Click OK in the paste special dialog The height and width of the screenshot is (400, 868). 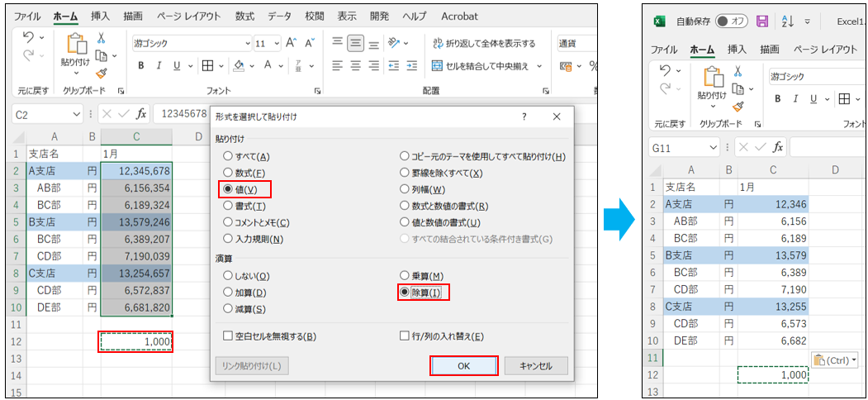(x=463, y=365)
